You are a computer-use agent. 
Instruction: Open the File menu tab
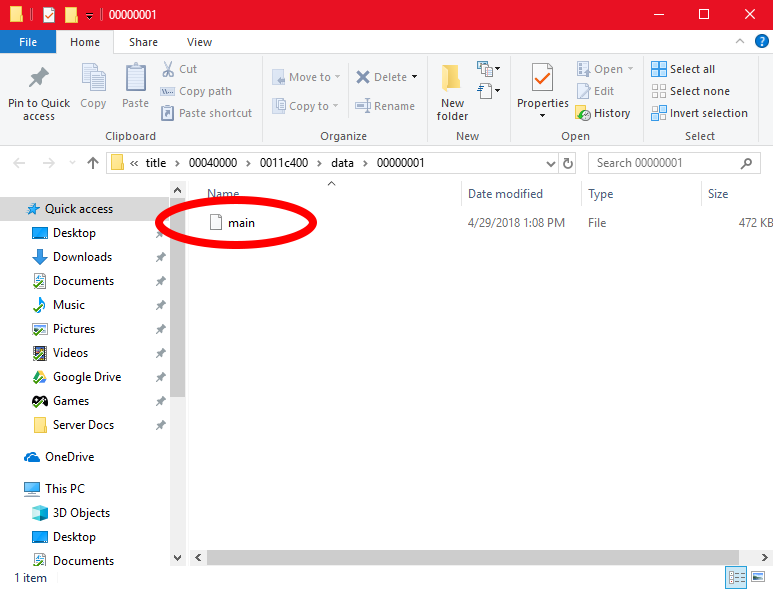28,42
